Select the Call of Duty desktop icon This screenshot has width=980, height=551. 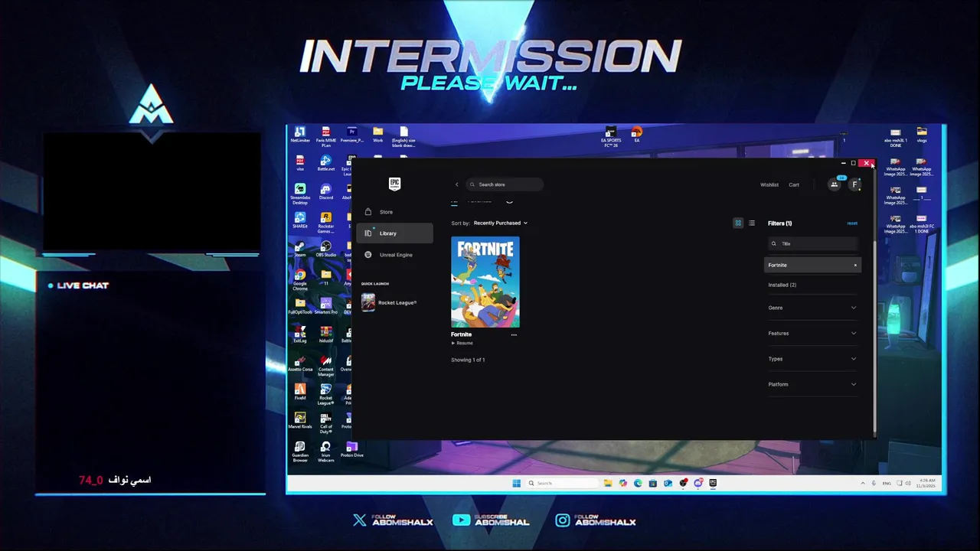(326, 423)
